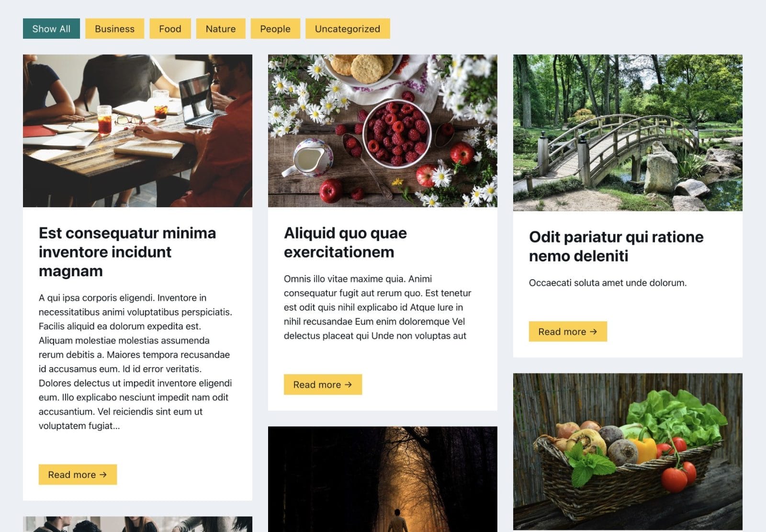Screen dimensions: 766x532
Task: Click Read more under Aliquid quo quae post
Action: [323, 385]
